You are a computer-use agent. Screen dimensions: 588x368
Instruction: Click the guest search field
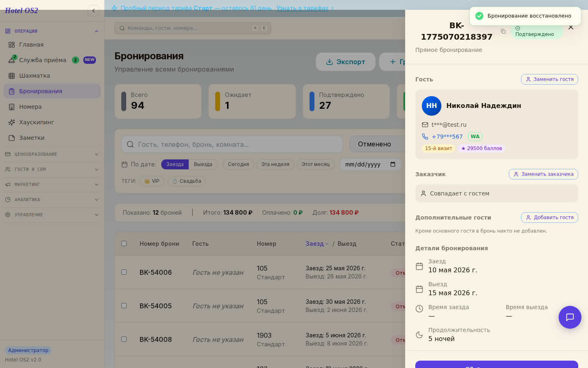coord(232,144)
